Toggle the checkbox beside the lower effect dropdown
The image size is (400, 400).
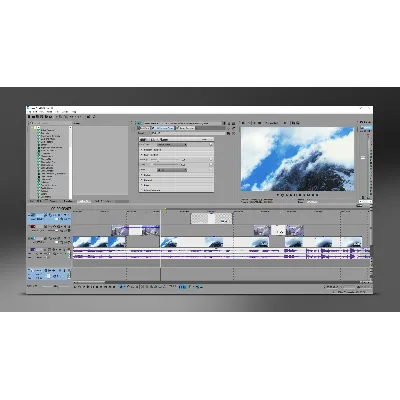(211, 170)
